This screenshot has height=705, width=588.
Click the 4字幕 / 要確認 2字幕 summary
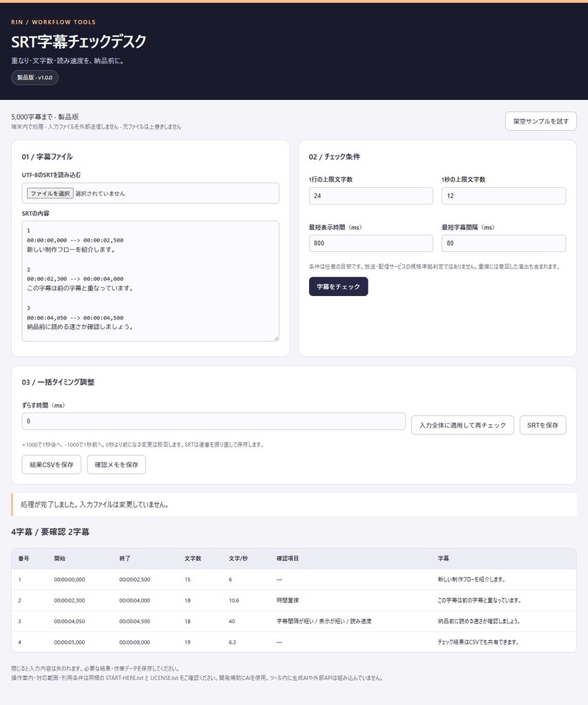pyautogui.click(x=50, y=532)
